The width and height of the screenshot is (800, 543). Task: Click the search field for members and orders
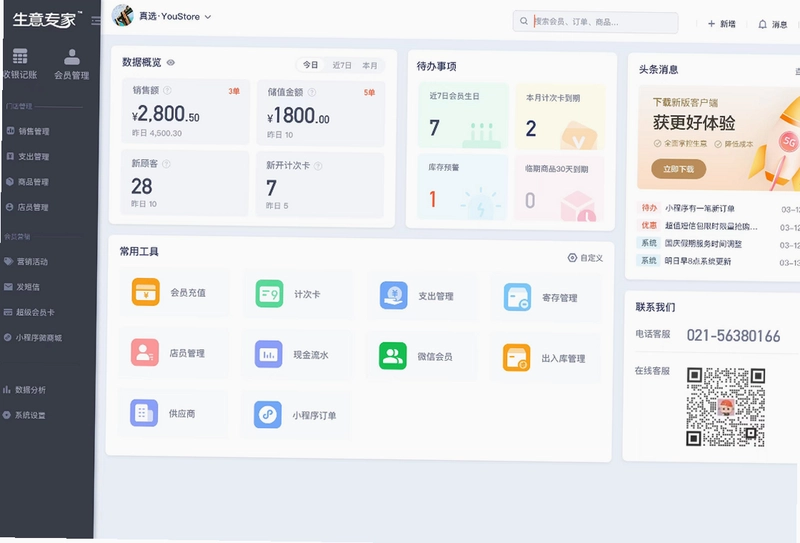(x=595, y=22)
